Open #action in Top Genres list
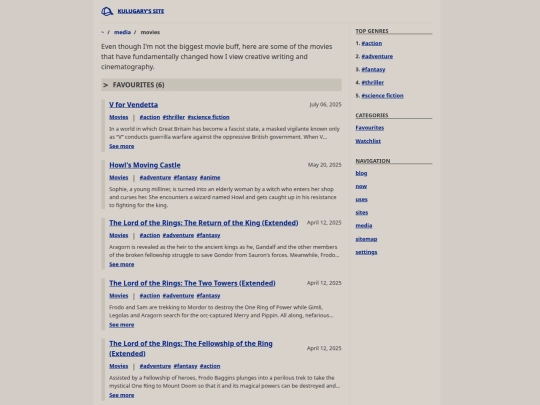Image resolution: width=540 pixels, height=405 pixels. pos(372,43)
